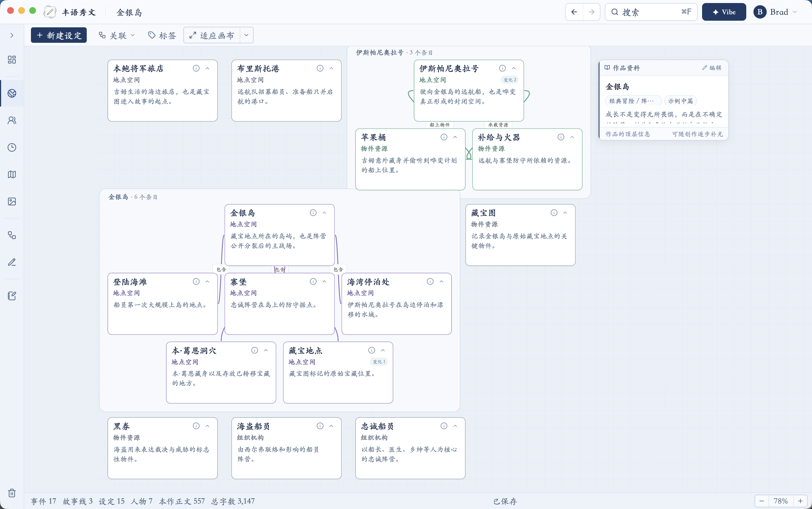
Task: Click the 适应画布 button
Action: 212,35
